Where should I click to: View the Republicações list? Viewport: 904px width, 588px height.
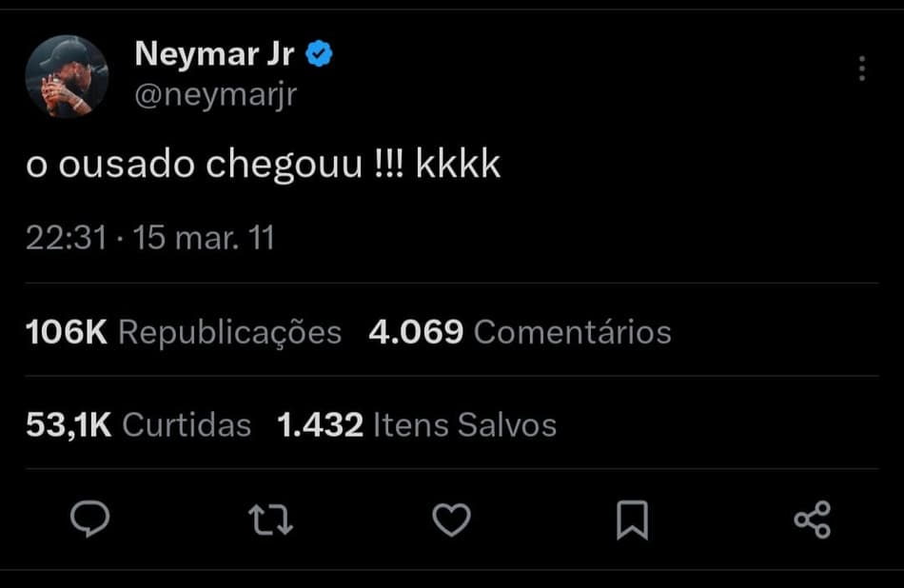coord(229,332)
